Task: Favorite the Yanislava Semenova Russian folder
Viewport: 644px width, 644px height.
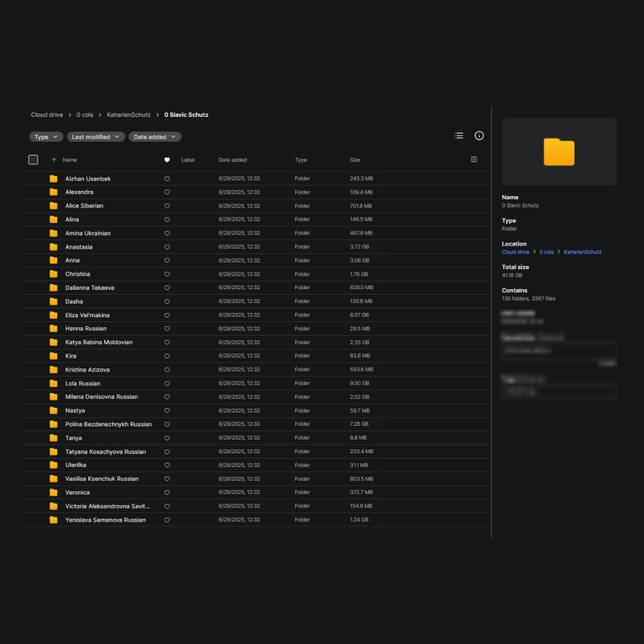Action: click(167, 520)
